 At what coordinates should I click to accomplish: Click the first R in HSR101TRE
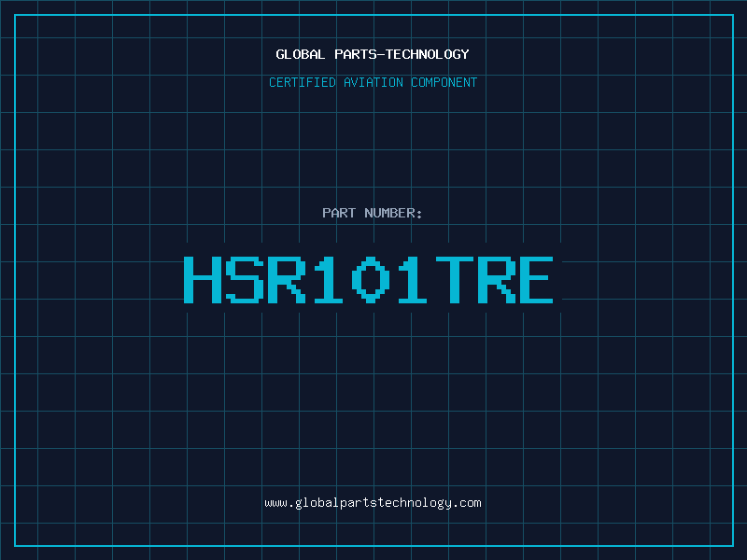click(x=286, y=280)
